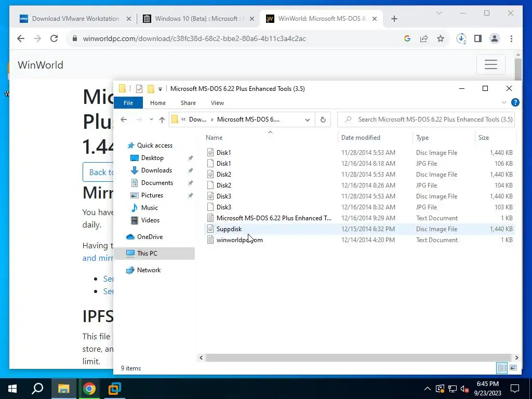This screenshot has height=399, width=532.
Task: Select the Microsoft MS-DOS 6.22 text document
Action: pos(360,218)
